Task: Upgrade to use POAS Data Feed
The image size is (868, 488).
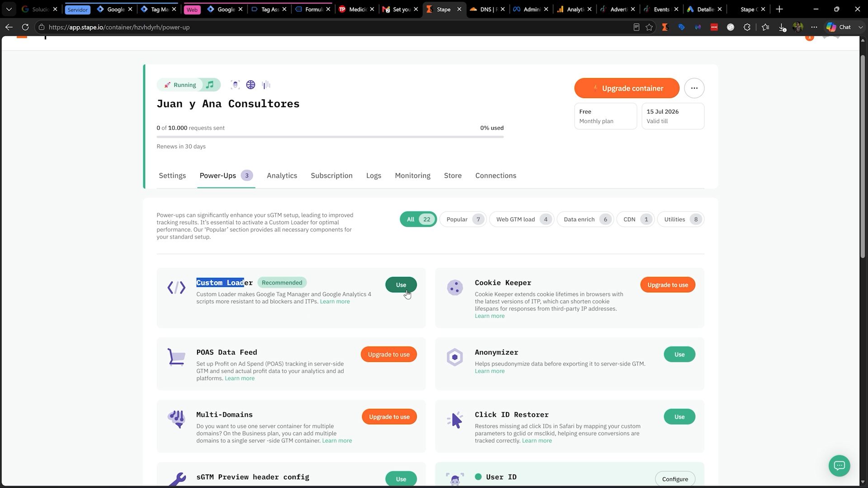Action: tap(389, 354)
